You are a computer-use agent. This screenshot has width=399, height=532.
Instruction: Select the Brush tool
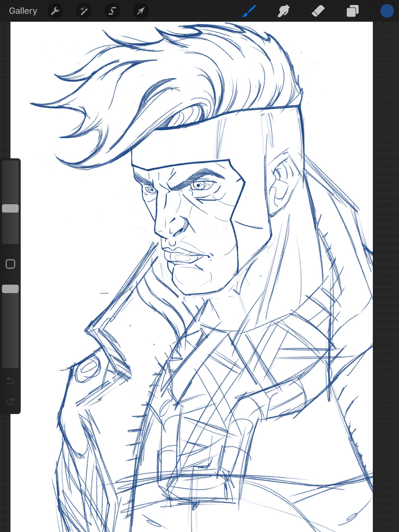249,11
